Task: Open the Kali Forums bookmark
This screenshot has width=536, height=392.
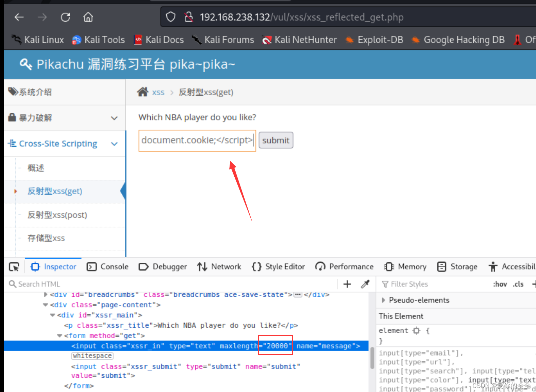Action: point(223,40)
